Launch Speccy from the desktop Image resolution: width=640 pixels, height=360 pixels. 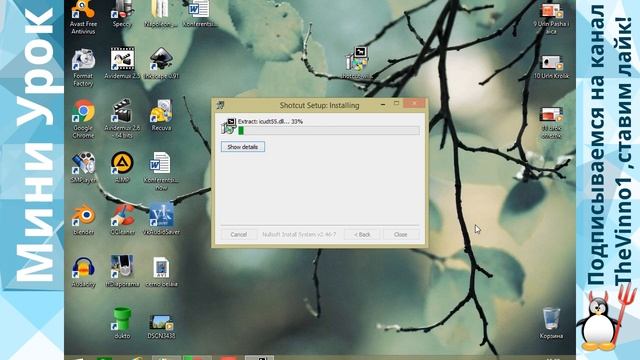point(122,13)
